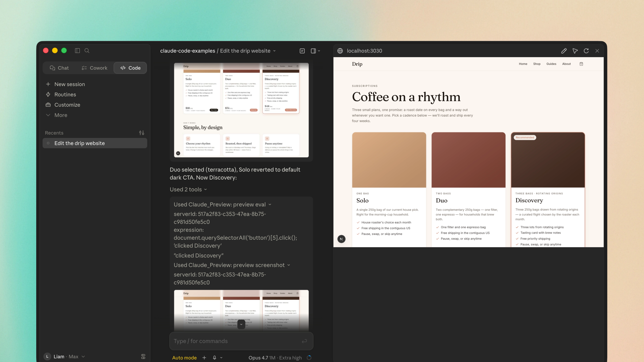Click the microphone dictation icon
This screenshot has width=644, height=362.
[x=214, y=358]
